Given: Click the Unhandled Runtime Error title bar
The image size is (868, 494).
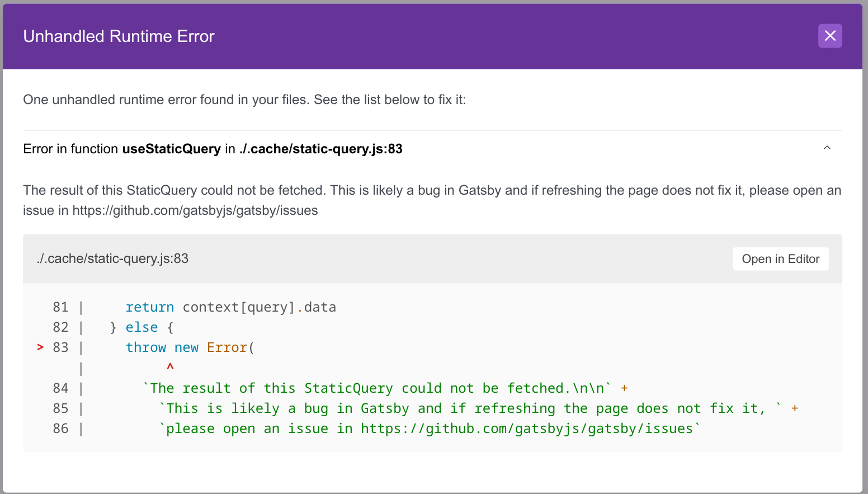Looking at the screenshot, I should click(119, 36).
